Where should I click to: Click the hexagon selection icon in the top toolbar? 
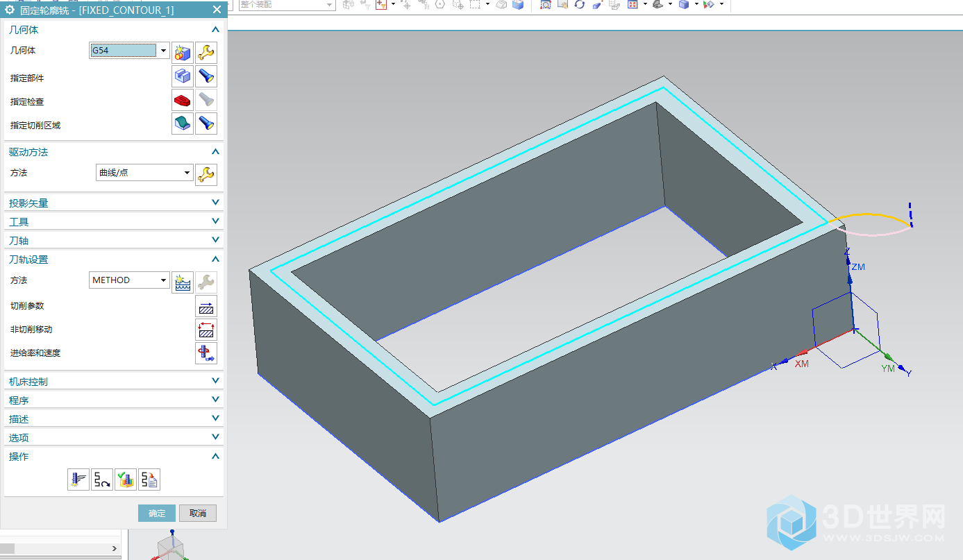click(440, 4)
